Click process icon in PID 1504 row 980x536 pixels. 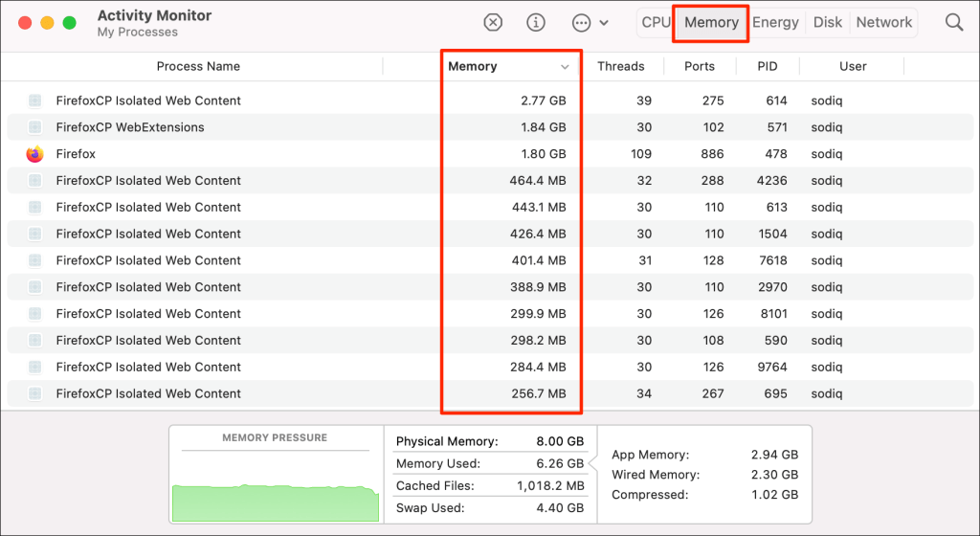[x=35, y=234]
